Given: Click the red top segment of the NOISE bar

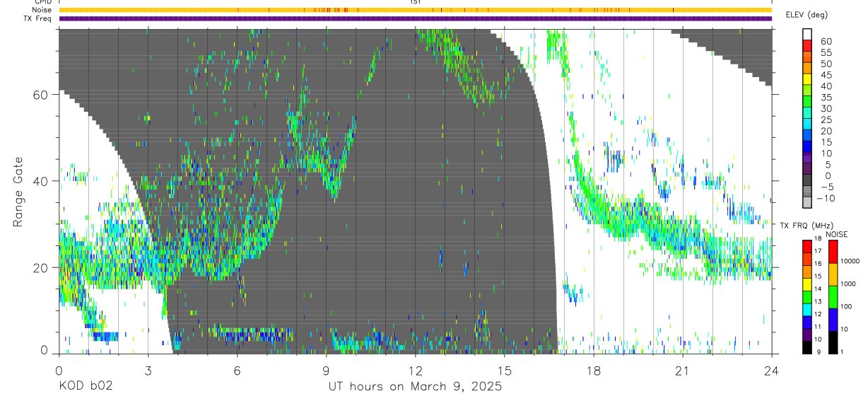Looking at the screenshot, I should [x=833, y=251].
